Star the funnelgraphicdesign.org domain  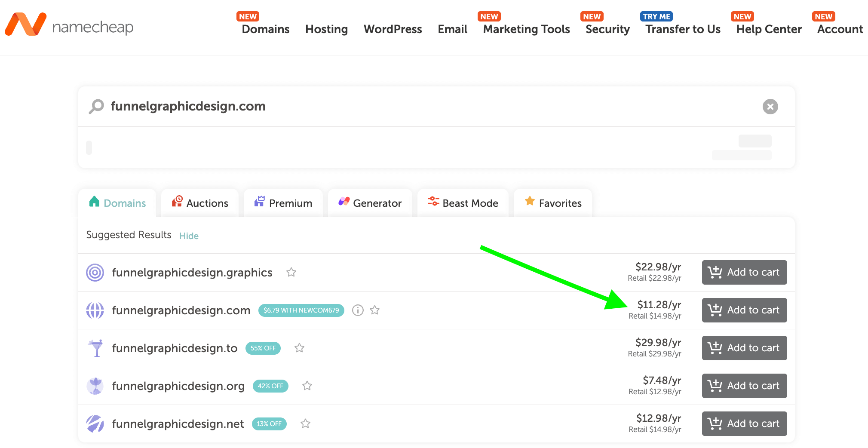307,386
